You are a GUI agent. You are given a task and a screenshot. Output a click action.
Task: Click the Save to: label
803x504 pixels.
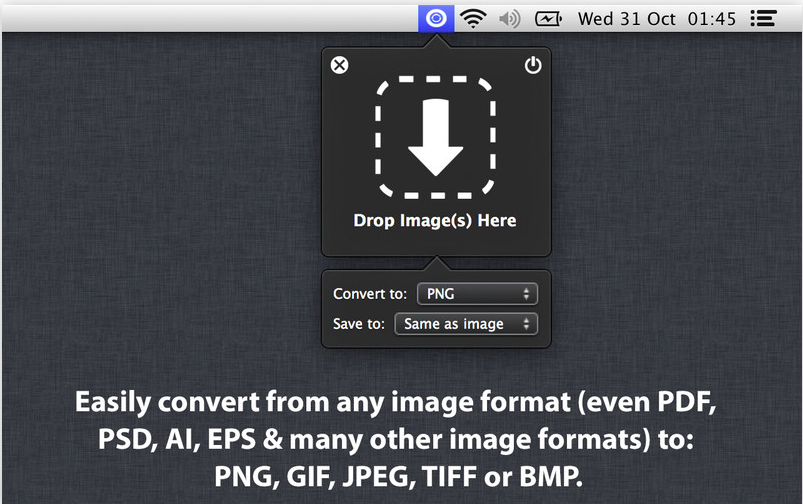point(359,324)
